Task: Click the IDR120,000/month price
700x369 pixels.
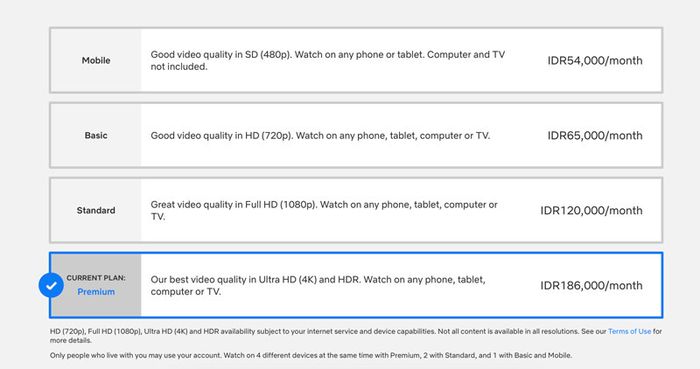Action: coord(591,211)
